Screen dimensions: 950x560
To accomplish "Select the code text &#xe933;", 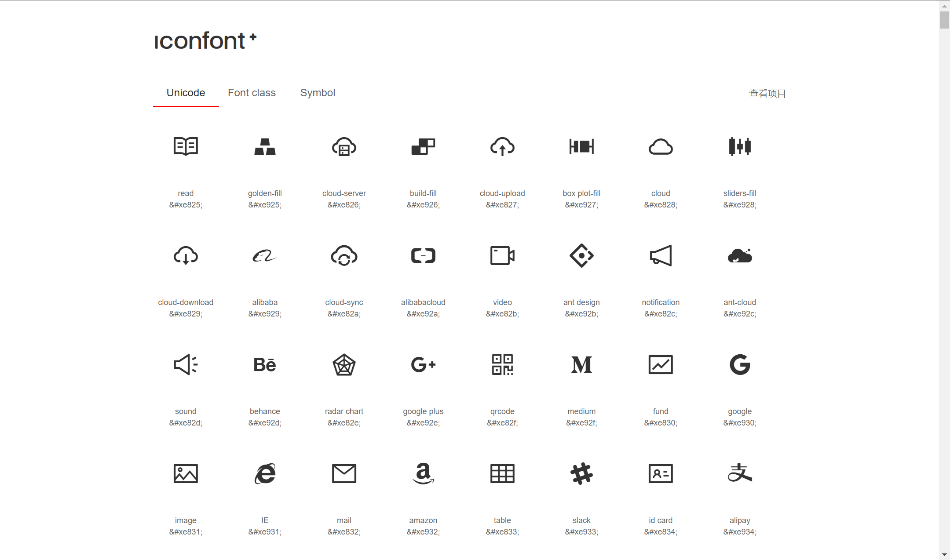I will pyautogui.click(x=581, y=532).
